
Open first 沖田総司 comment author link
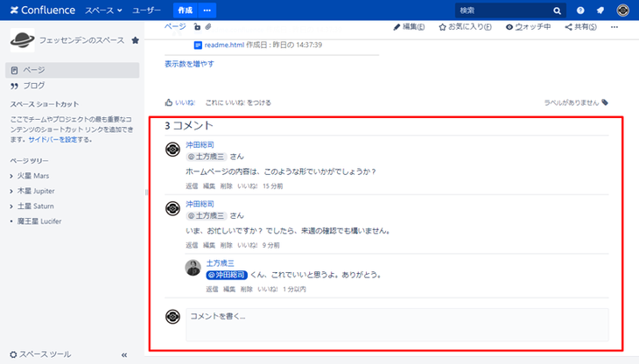(x=200, y=145)
